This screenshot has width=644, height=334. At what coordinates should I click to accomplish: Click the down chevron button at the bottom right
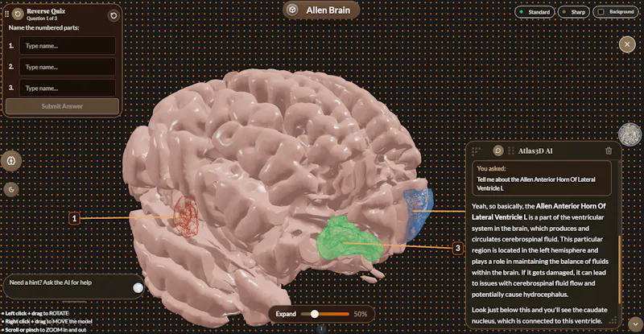pyautogui.click(x=635, y=324)
